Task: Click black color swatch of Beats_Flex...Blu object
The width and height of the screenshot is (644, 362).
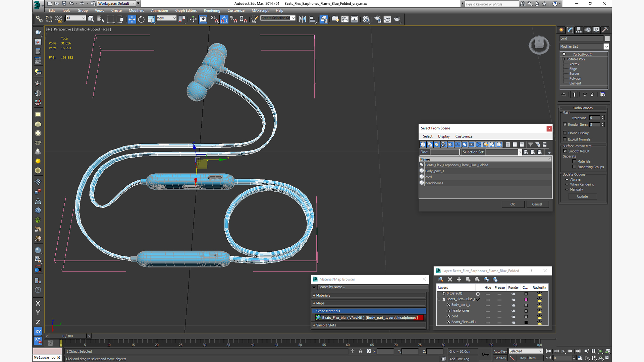Action: coord(526,322)
